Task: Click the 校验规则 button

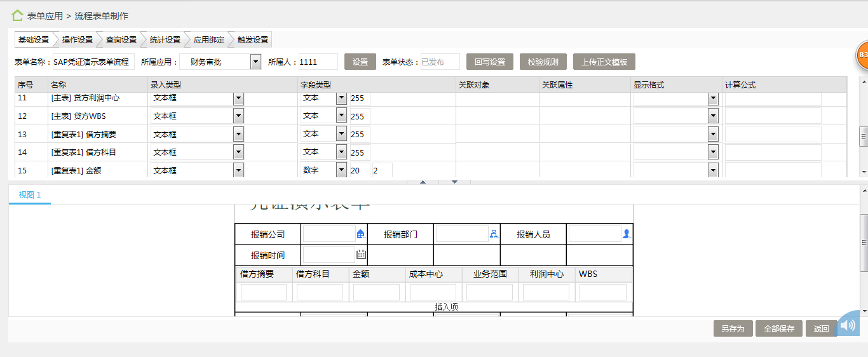Action: (543, 62)
